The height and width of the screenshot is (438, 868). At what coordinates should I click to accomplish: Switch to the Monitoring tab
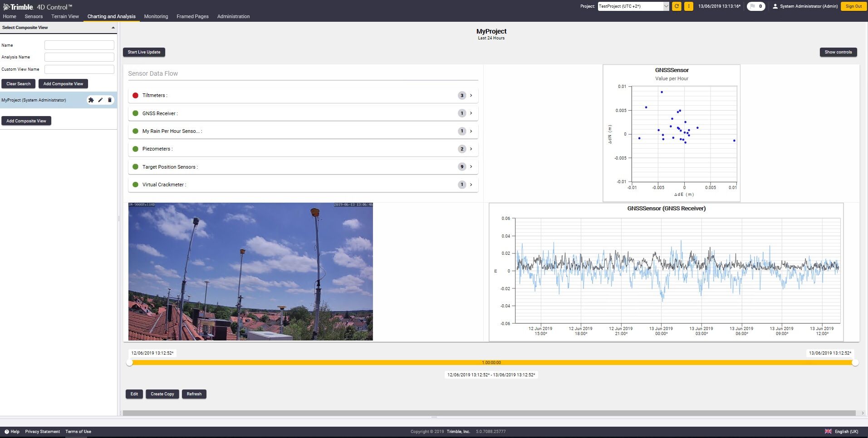pos(156,16)
